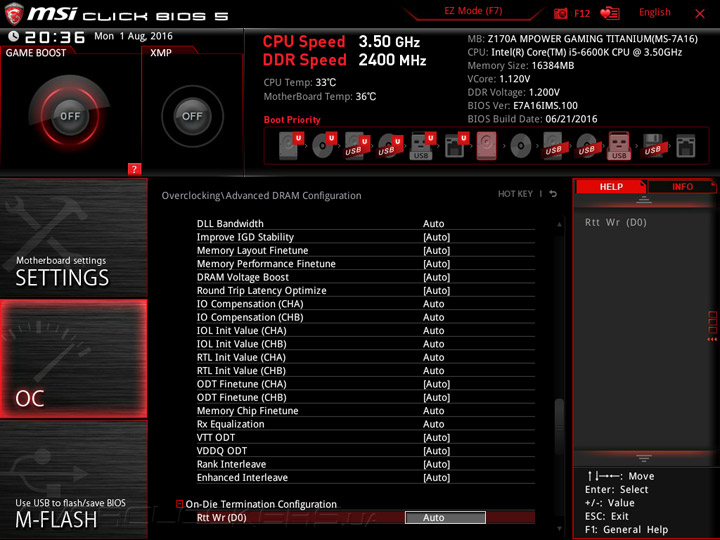Select legacy network boot device icon

686,146
